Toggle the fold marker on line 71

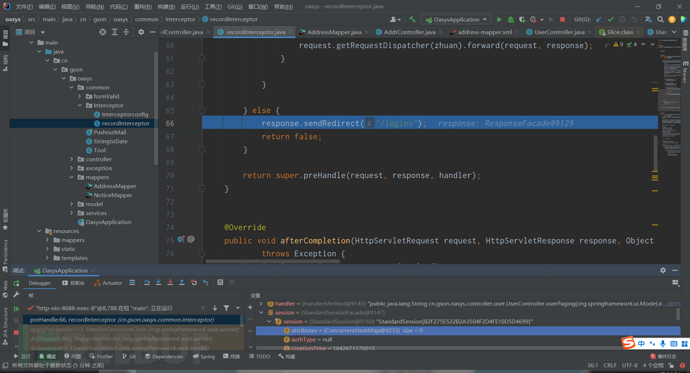(x=202, y=189)
